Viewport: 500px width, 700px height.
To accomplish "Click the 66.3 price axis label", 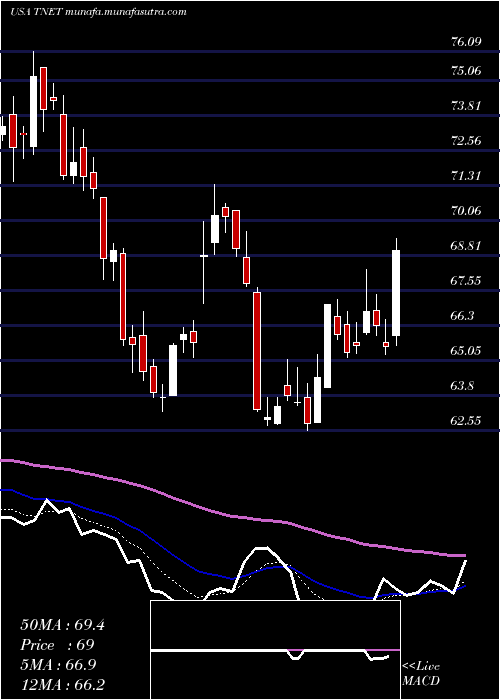I will click(x=462, y=316).
